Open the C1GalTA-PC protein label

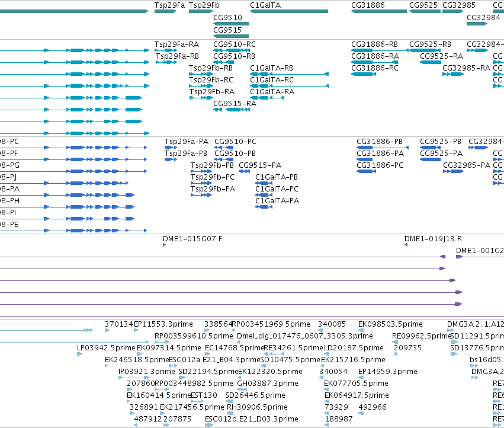[x=277, y=189]
